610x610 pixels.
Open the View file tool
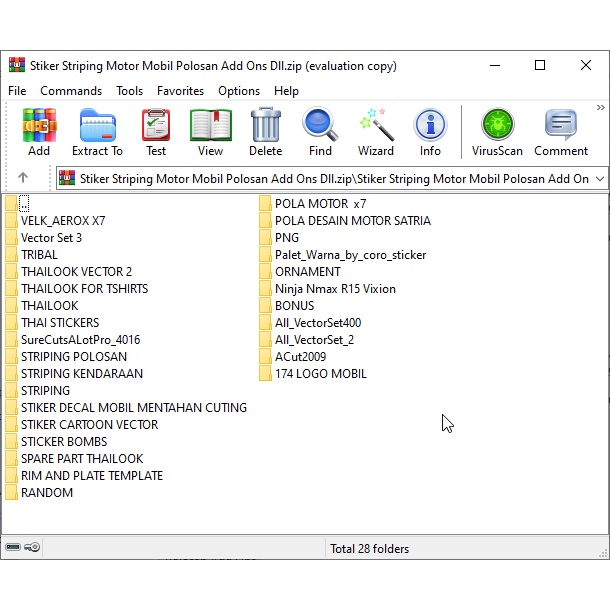point(210,132)
